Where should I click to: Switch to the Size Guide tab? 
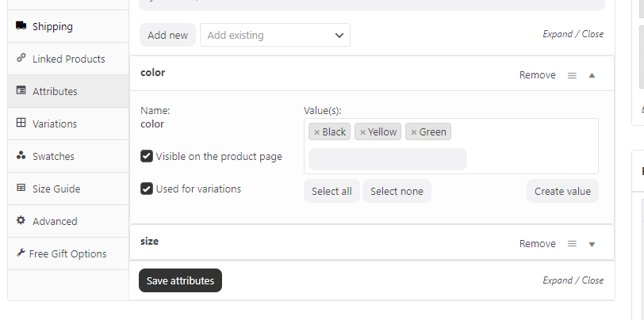(x=56, y=189)
